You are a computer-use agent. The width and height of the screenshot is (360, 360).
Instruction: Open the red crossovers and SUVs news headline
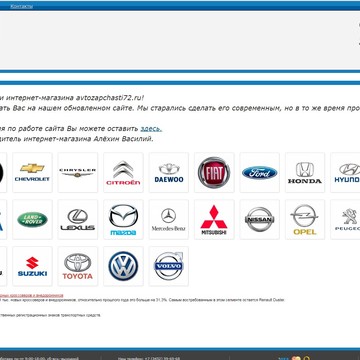point(31,296)
